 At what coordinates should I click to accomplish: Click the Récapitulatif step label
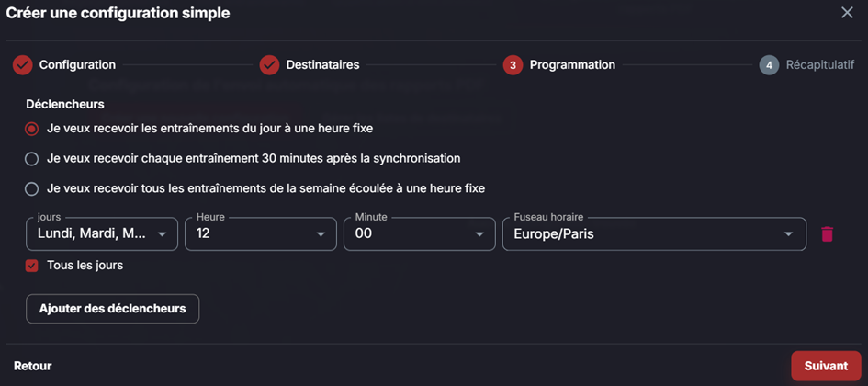tap(820, 65)
